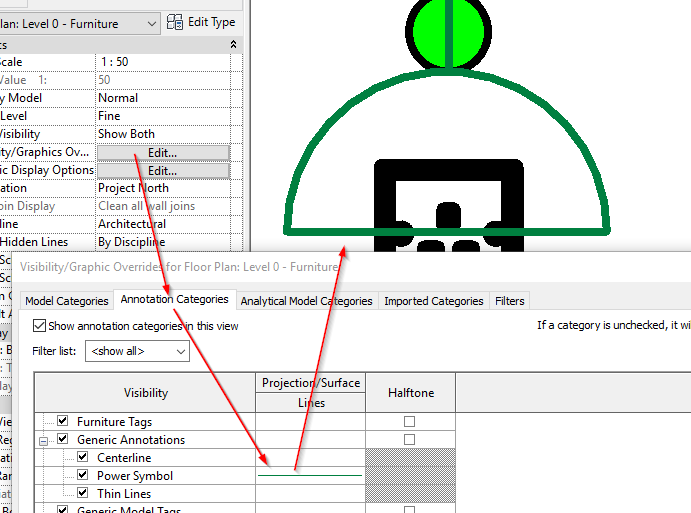This screenshot has height=513, width=691.
Task: Click the Discipline value Architectural
Action: coord(163,224)
